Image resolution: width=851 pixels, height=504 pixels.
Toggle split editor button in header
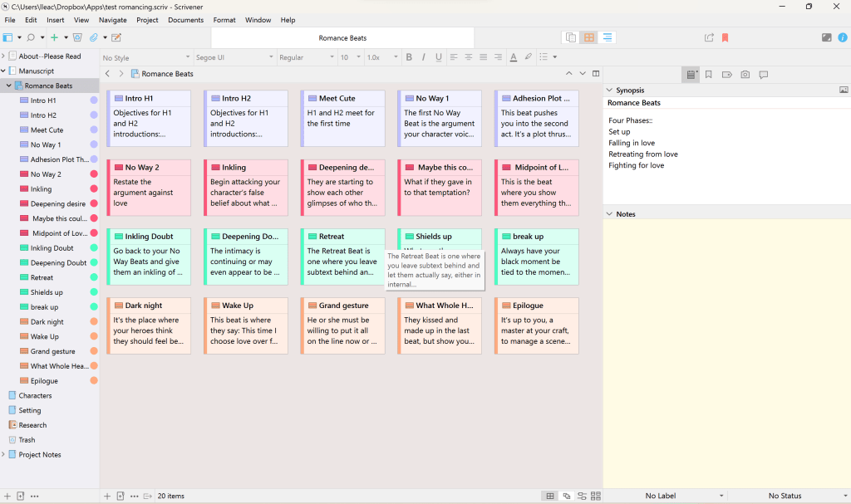(x=595, y=74)
